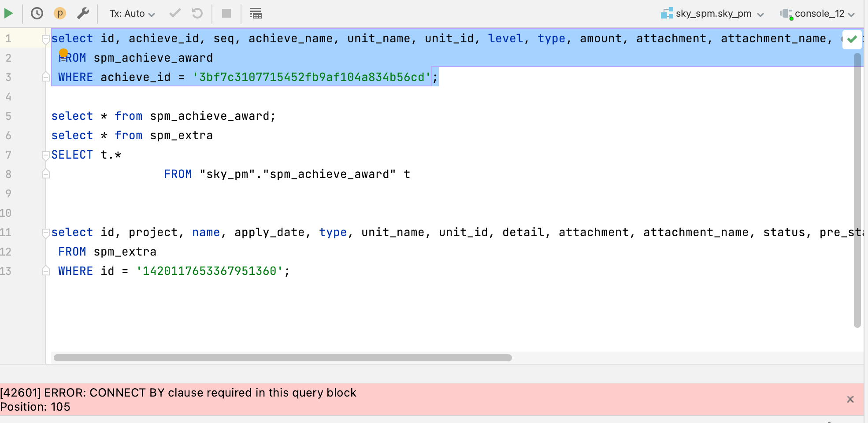The width and height of the screenshot is (868, 423).
Task: Stop the running query
Action: (226, 13)
